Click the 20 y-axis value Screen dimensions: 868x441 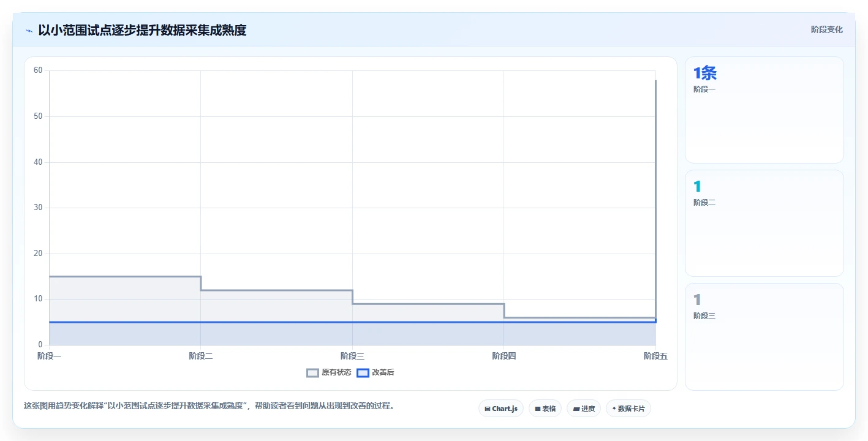click(38, 254)
